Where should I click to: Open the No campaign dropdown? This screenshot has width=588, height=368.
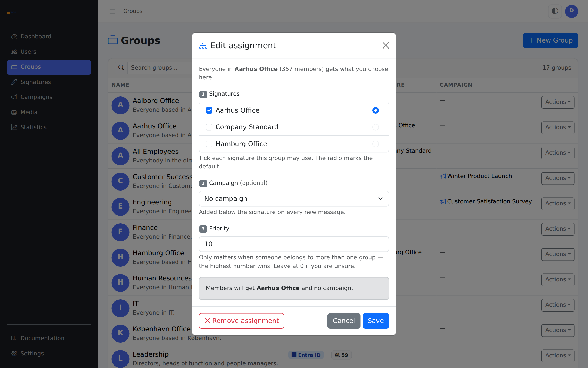pyautogui.click(x=294, y=199)
